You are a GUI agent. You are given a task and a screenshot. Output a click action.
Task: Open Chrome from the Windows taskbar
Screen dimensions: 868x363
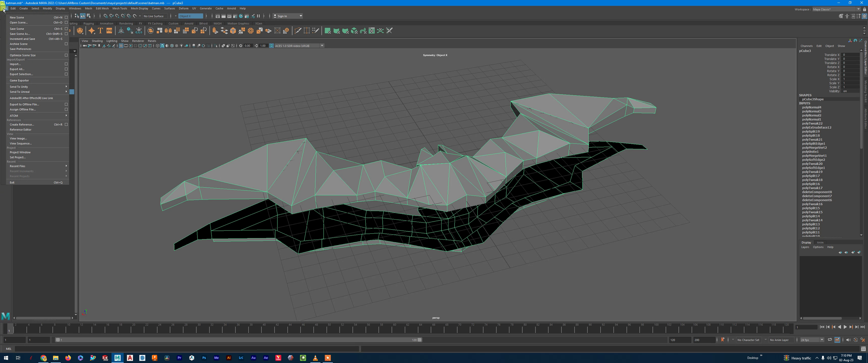(x=43, y=358)
